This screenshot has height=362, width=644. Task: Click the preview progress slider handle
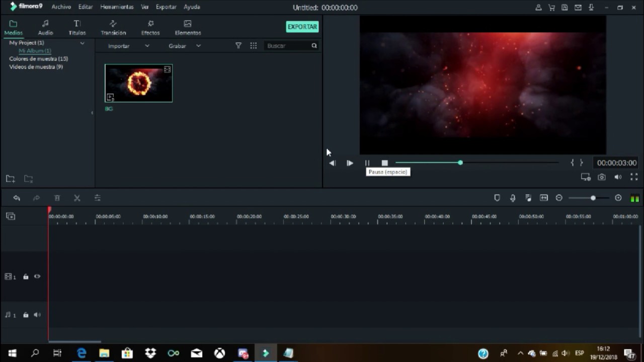click(x=460, y=163)
